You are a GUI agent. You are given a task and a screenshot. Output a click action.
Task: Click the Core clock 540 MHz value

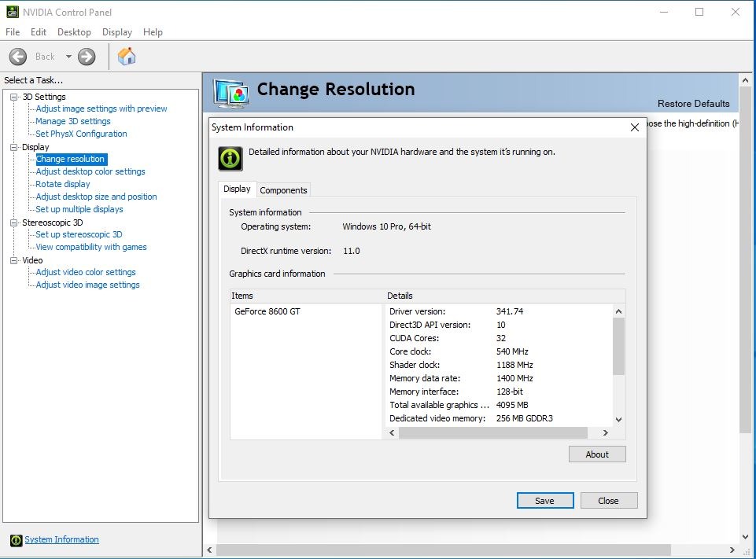pos(512,351)
